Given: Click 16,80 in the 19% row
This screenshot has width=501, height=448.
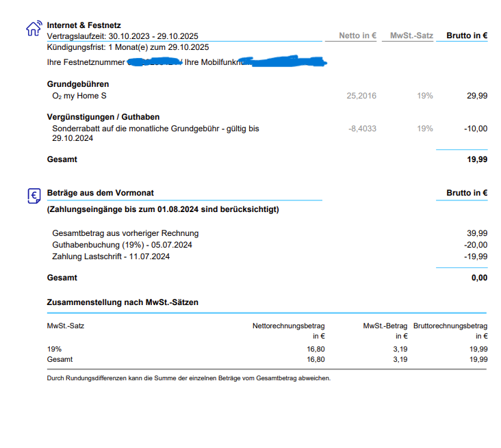Looking at the screenshot, I should pos(316,349).
